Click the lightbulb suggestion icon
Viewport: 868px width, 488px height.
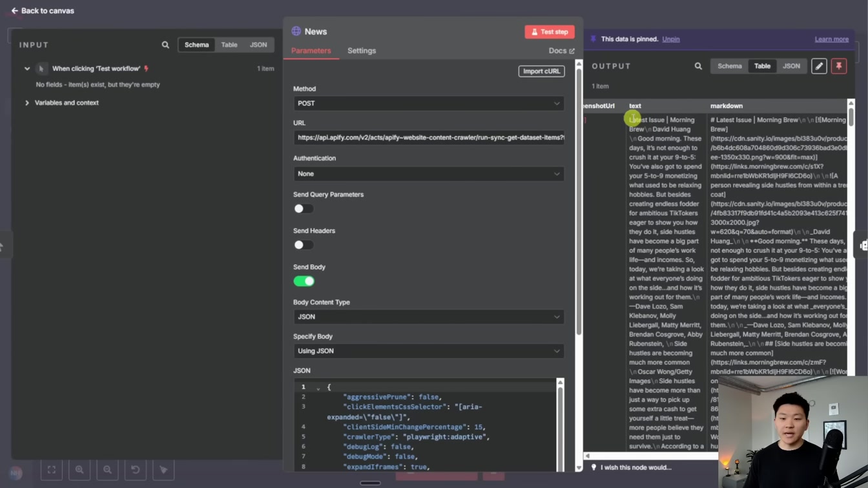click(594, 467)
